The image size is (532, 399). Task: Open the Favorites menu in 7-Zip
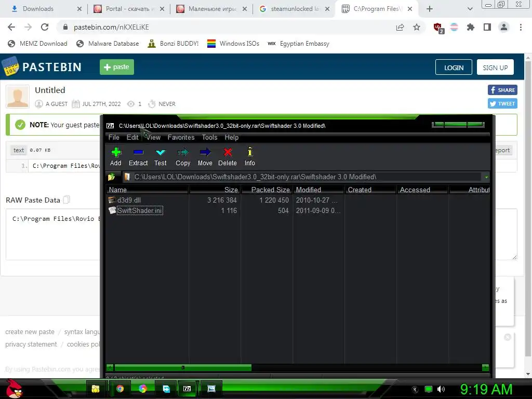pos(181,137)
